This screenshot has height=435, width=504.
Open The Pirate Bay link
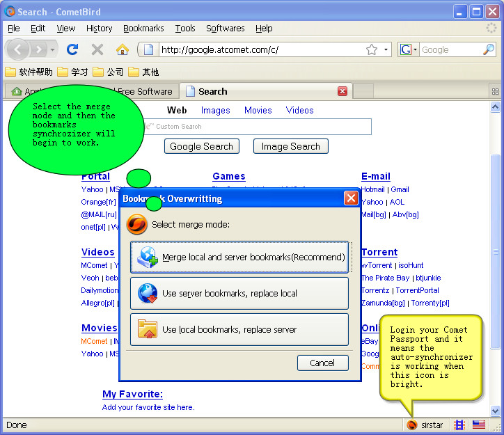pos(385,278)
